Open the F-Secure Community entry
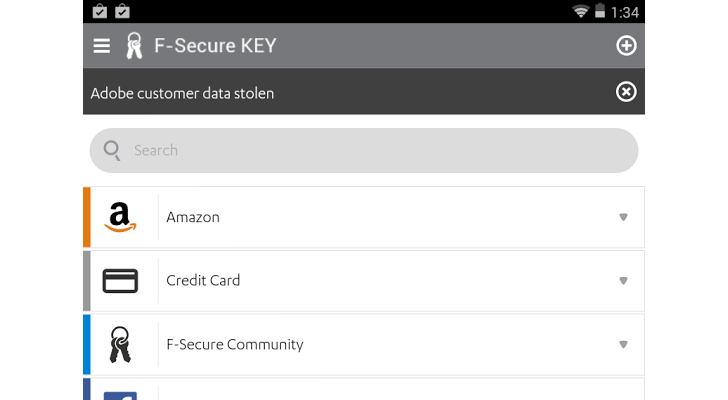This screenshot has width=728, height=400. 380,344
